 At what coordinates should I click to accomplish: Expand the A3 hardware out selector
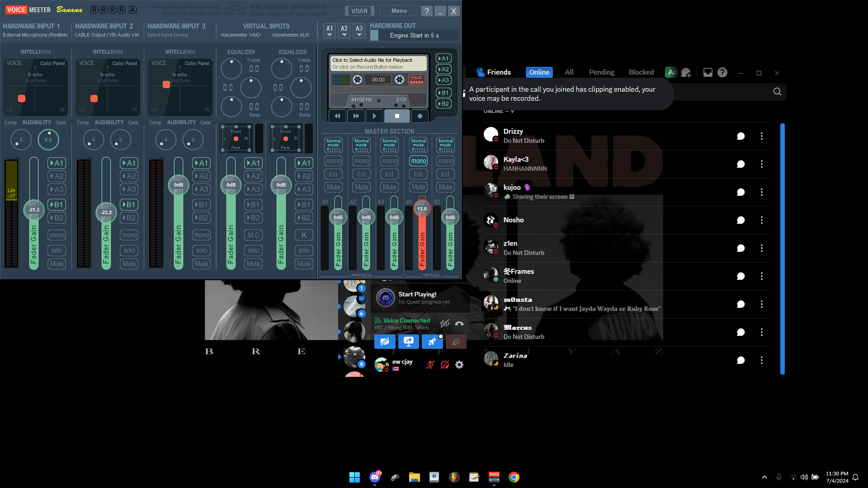(x=359, y=31)
